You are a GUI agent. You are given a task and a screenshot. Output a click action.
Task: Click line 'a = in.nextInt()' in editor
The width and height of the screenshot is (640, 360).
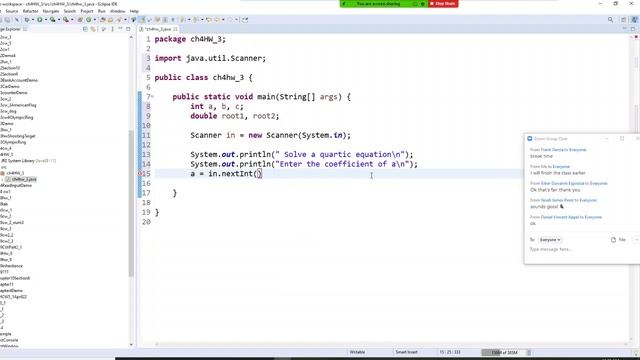coord(226,173)
